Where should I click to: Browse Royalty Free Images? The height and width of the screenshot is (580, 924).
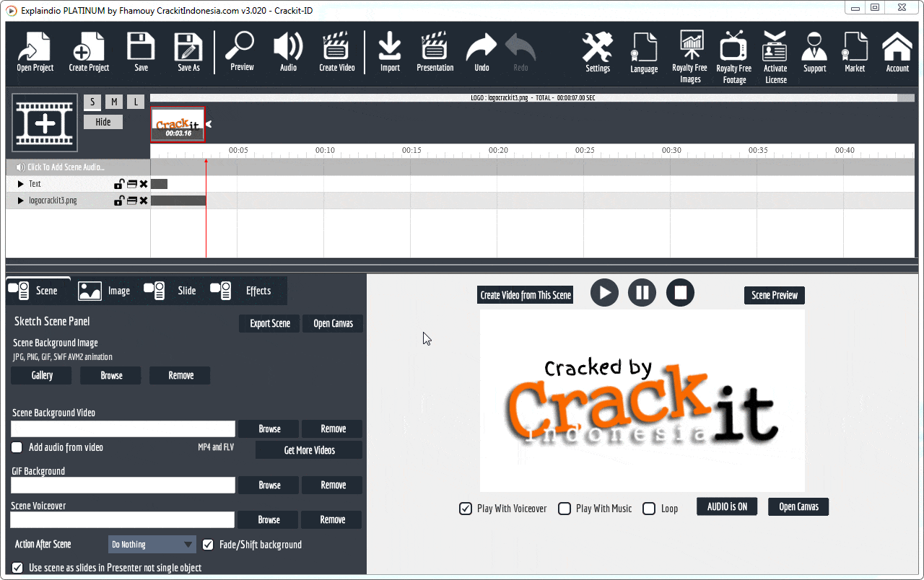pos(690,57)
